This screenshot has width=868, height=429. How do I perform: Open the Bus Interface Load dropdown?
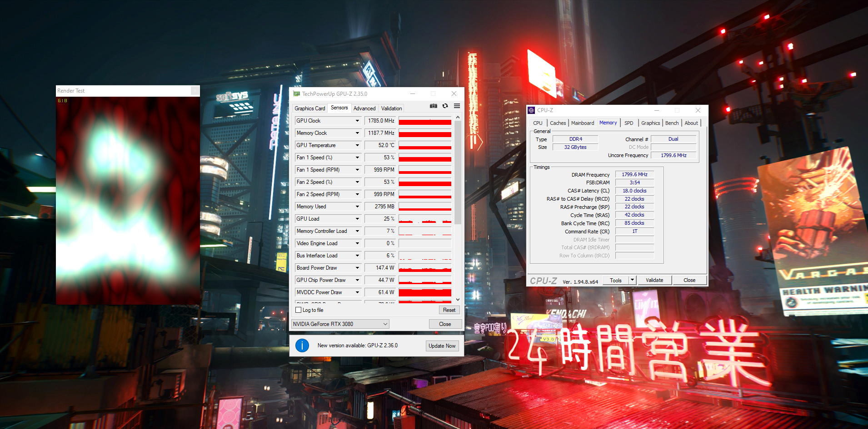[x=357, y=256]
